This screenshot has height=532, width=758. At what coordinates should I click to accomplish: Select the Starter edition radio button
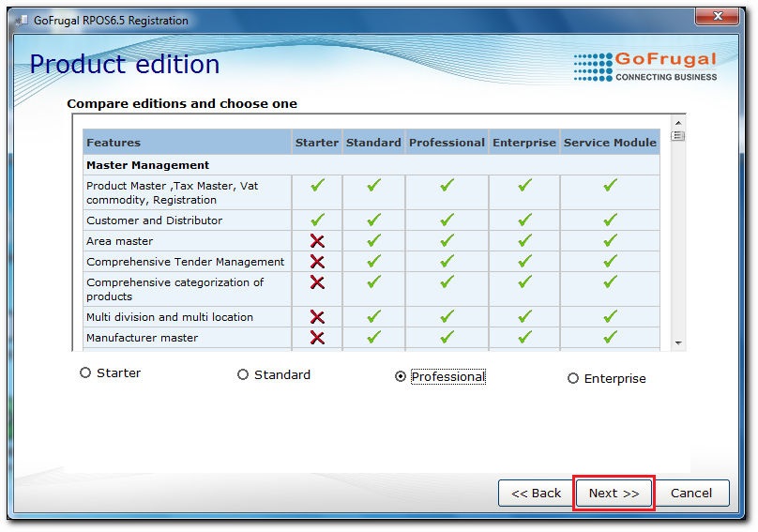85,372
